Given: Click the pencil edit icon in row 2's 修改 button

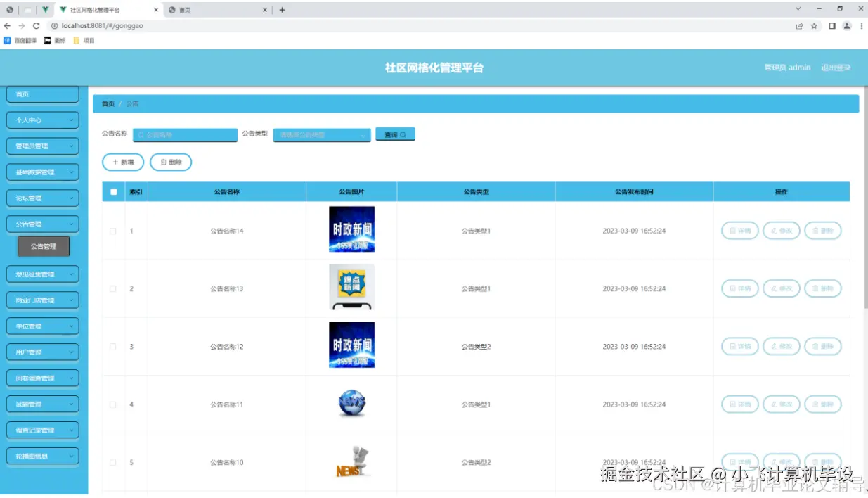Looking at the screenshot, I should pyautogui.click(x=772, y=288).
